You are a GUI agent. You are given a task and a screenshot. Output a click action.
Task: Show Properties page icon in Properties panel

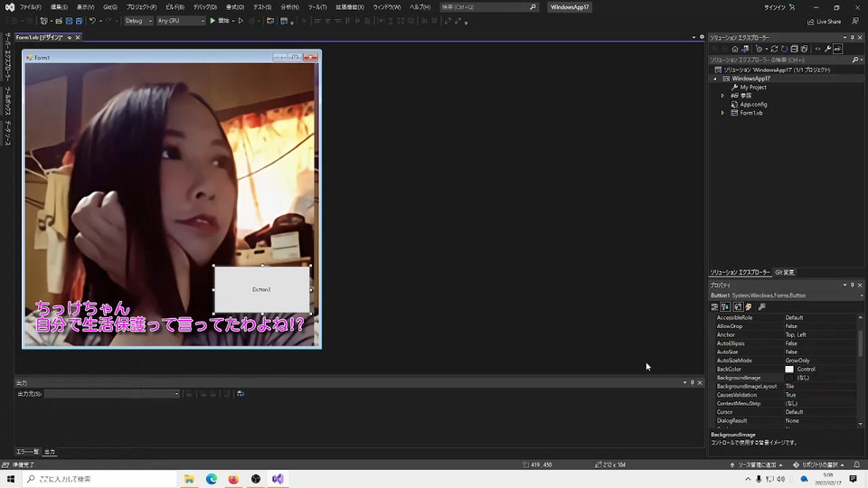[x=738, y=306]
